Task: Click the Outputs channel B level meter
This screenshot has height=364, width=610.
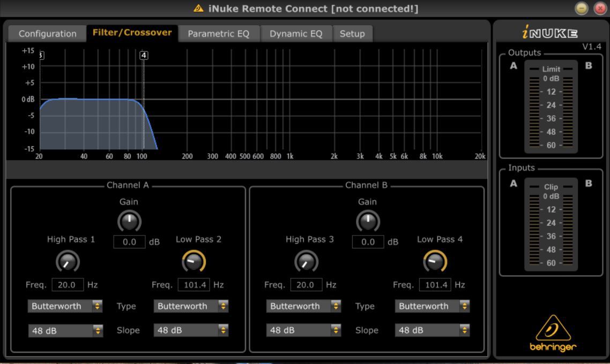Action: [x=568, y=111]
